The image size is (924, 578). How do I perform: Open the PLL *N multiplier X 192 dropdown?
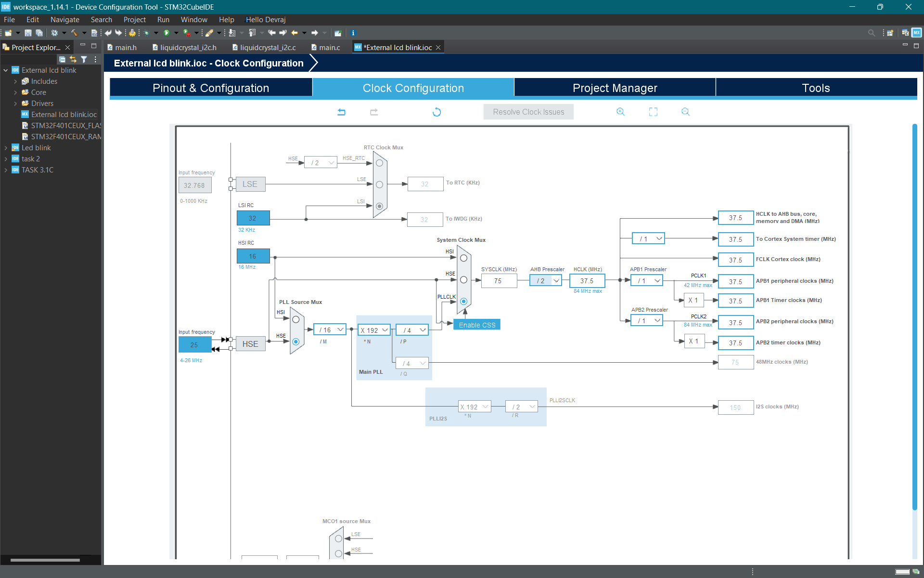coord(374,330)
